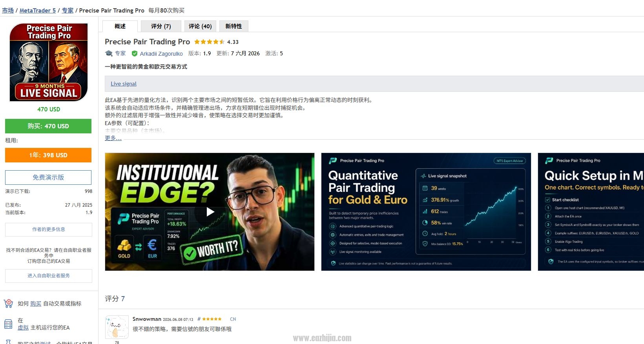Click the 激活: 5 text
Viewport: 644px width, 344px height.
[x=274, y=53]
